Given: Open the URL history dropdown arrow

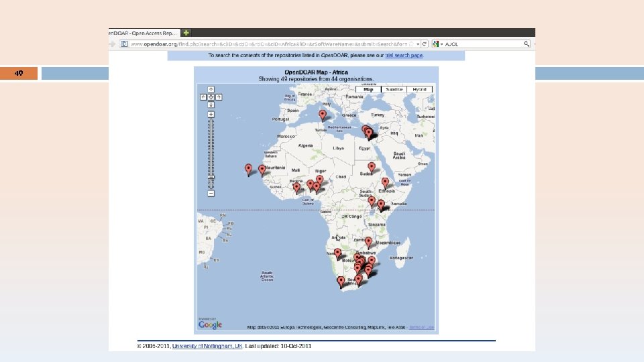Looking at the screenshot, I should [x=418, y=44].
